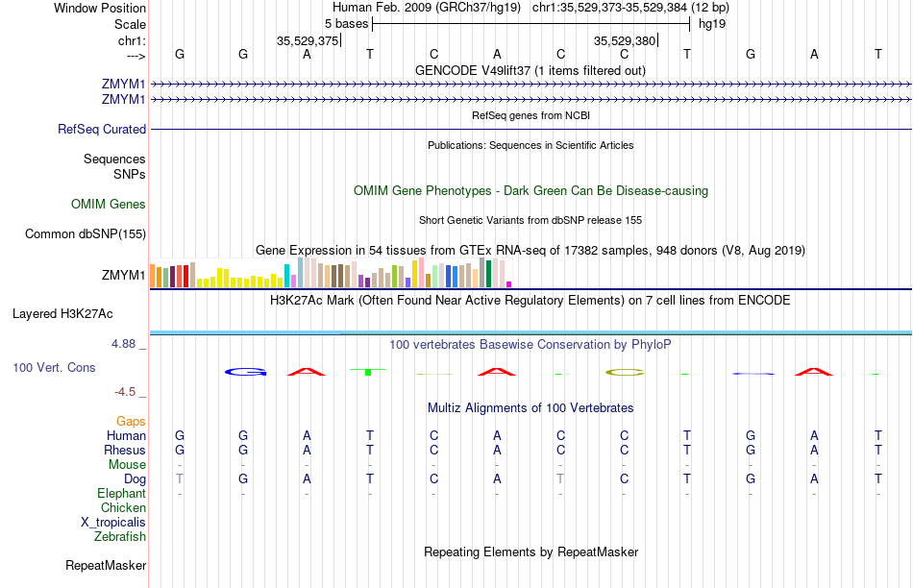Click the 35,529,380 ruler position marker
913x588 pixels.
(x=625, y=40)
